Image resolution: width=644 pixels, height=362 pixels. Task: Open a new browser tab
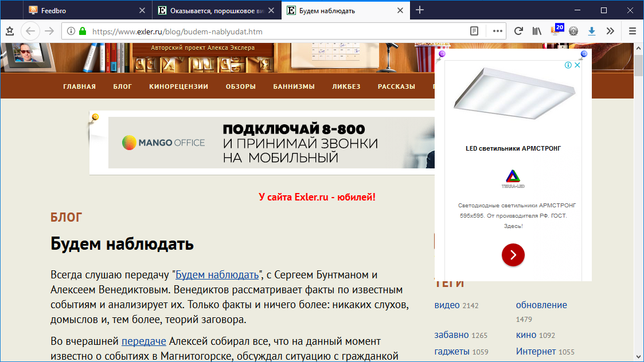coord(420,10)
